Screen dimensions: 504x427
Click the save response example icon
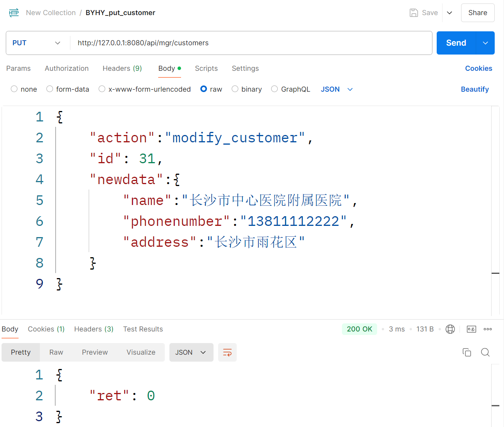(471, 329)
